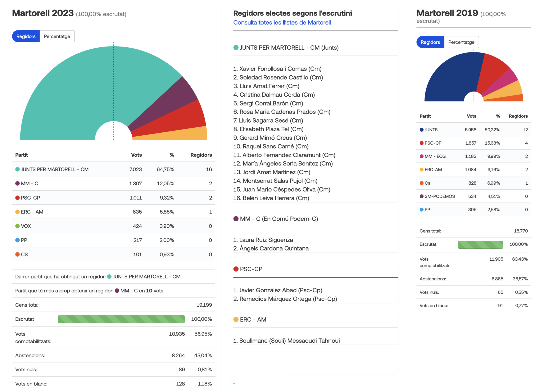
Task: Switch to Percentatge tab in Martorell 2019
Action: point(461,42)
